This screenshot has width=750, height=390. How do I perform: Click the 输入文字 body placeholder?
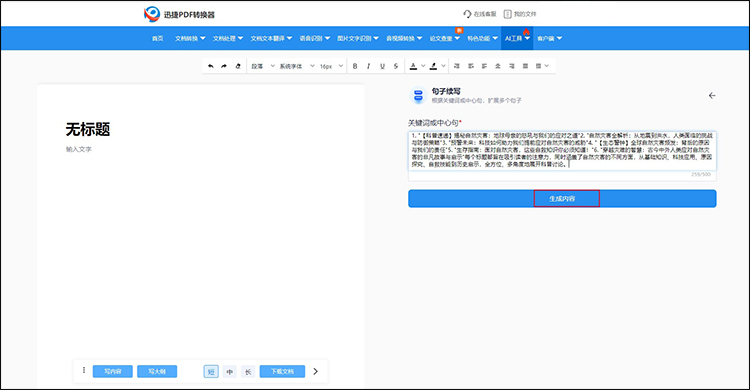click(x=79, y=149)
